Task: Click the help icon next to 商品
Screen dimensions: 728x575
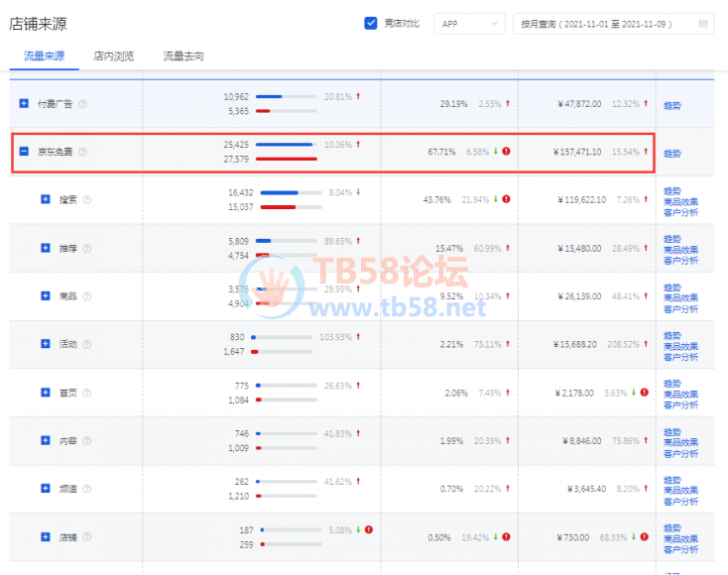Action: (87, 296)
